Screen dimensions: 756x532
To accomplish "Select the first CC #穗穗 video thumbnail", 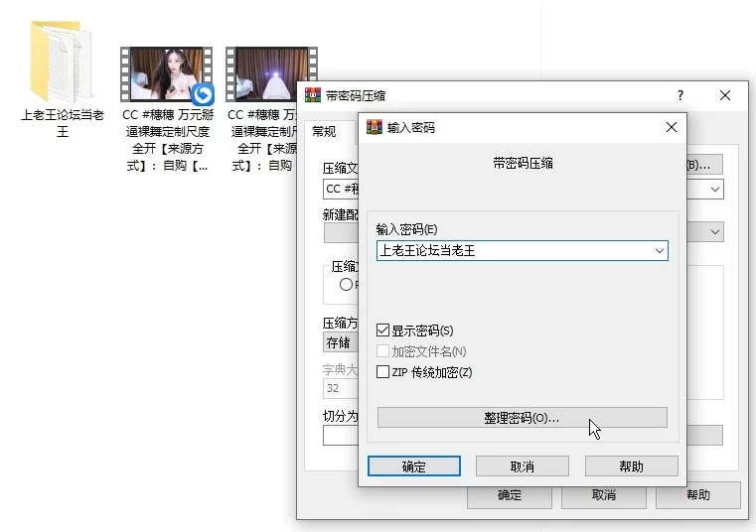I will 166,74.
